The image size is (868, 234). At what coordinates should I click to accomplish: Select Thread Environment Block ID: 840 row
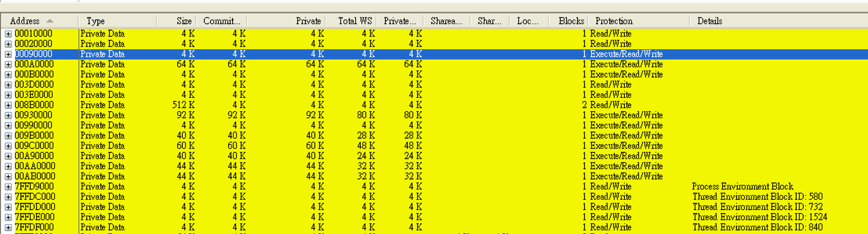pos(434,228)
